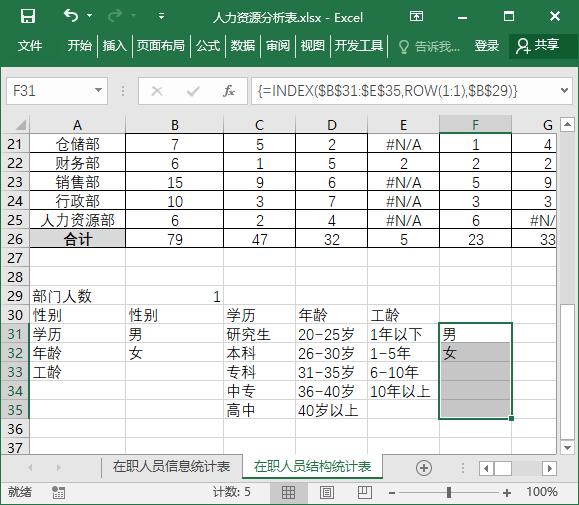Open the Undo history dropdown arrow
This screenshot has height=505, width=579.
(89, 16)
